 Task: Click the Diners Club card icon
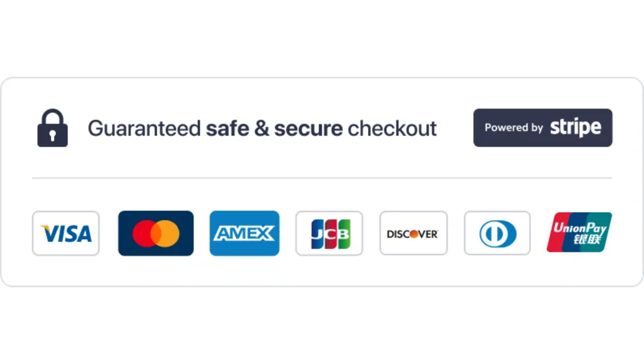[497, 233]
